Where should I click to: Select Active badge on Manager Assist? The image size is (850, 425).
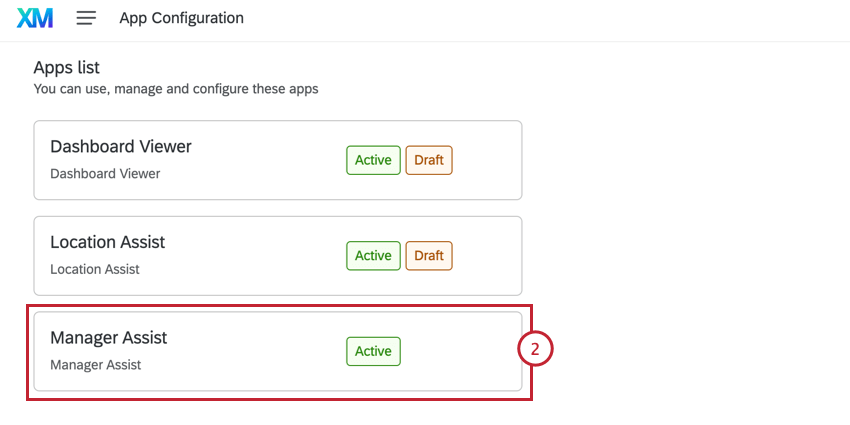click(374, 351)
